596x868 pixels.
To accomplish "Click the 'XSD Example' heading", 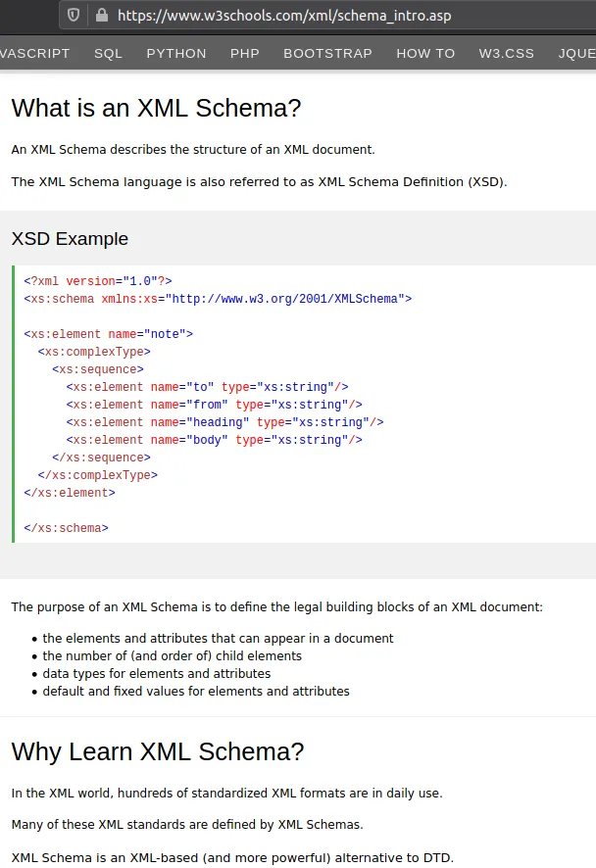I will point(70,239).
